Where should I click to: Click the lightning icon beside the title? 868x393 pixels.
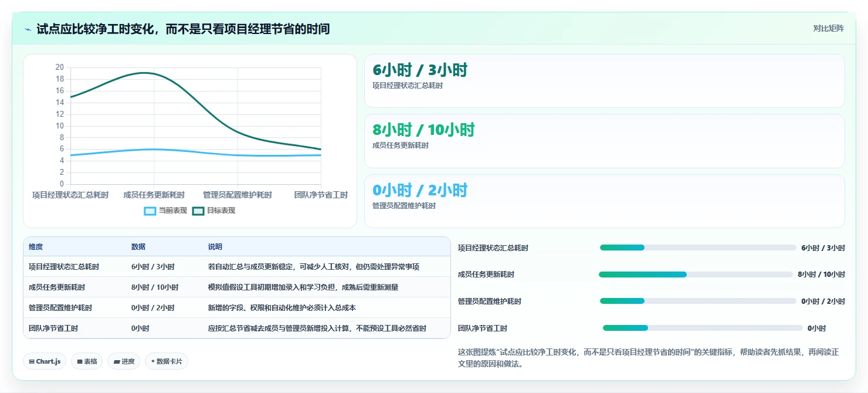pyautogui.click(x=28, y=29)
